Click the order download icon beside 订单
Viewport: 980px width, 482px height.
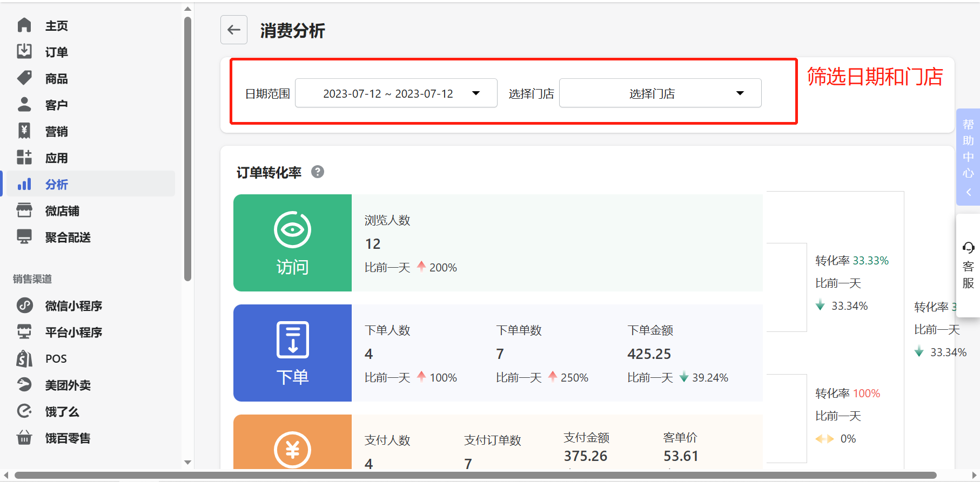point(24,51)
